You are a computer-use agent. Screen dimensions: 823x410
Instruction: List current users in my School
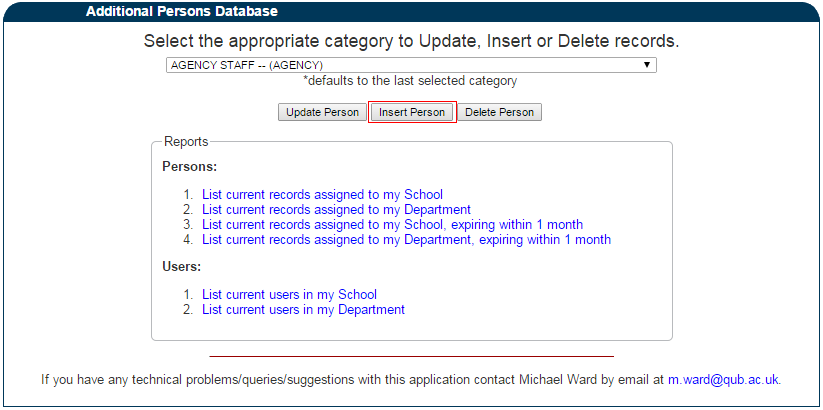point(289,295)
